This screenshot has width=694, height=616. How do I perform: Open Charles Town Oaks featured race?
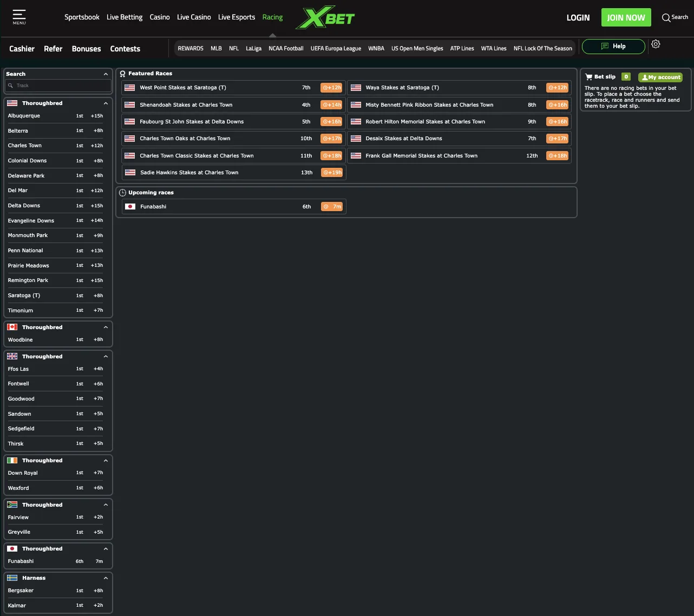pos(233,139)
